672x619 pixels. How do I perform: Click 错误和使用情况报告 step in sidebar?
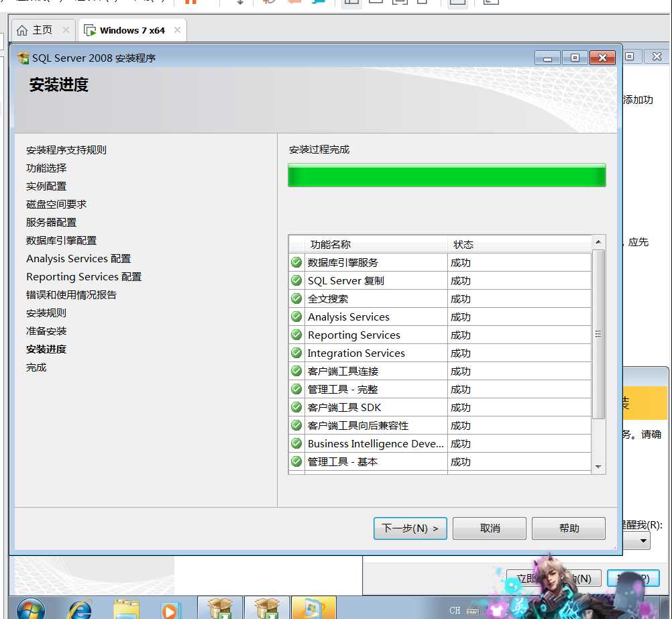tap(71, 295)
